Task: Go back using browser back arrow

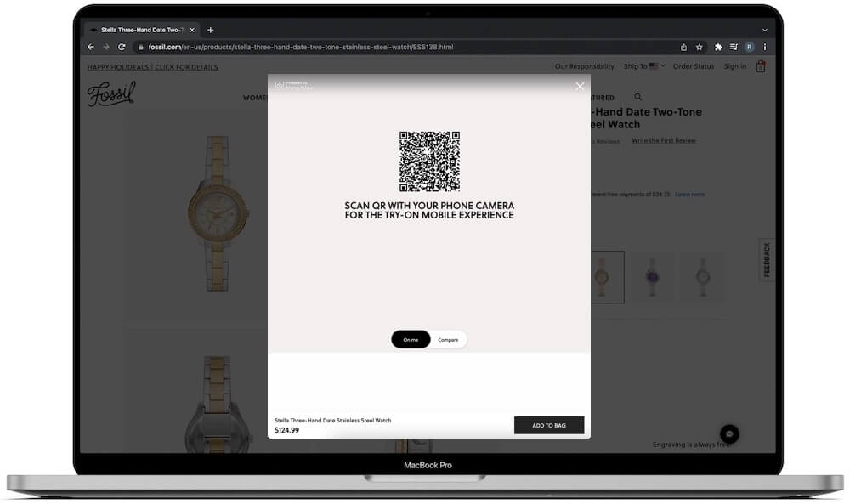Action: tap(91, 47)
